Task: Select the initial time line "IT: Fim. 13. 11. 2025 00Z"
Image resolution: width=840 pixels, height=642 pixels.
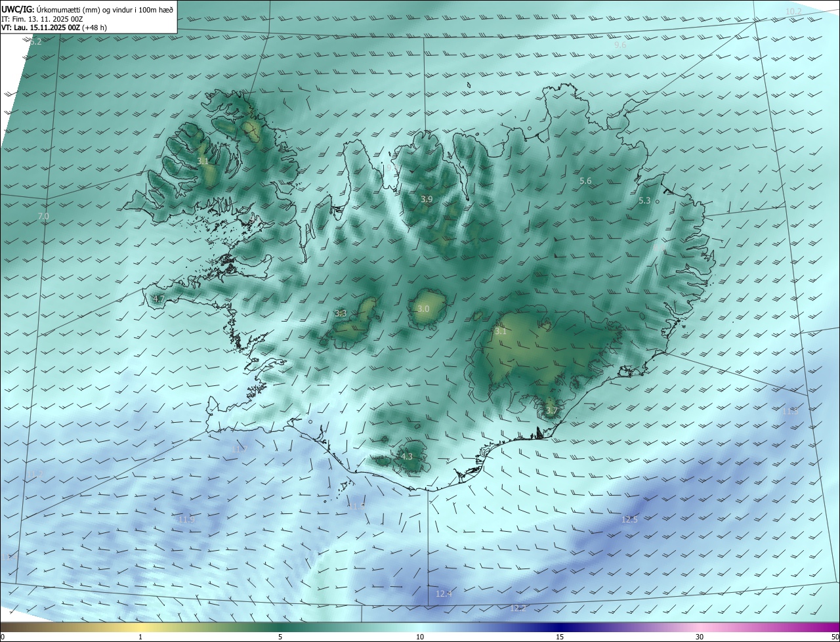Action: (x=42, y=19)
